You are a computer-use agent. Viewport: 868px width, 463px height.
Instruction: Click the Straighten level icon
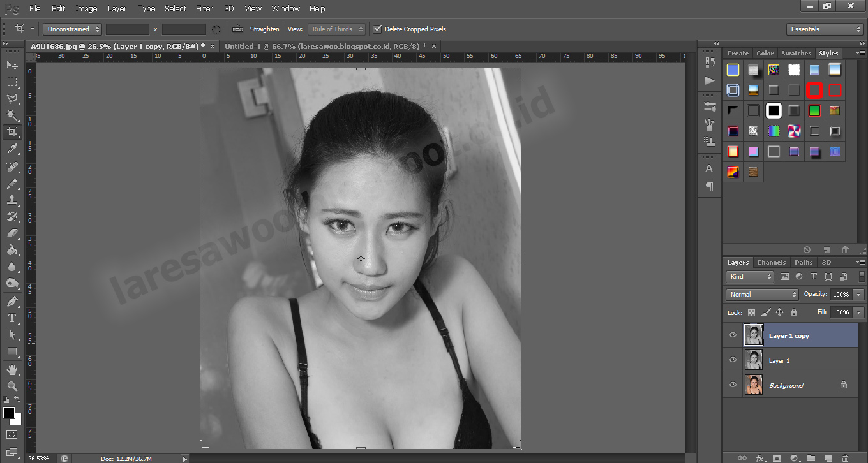click(x=237, y=29)
